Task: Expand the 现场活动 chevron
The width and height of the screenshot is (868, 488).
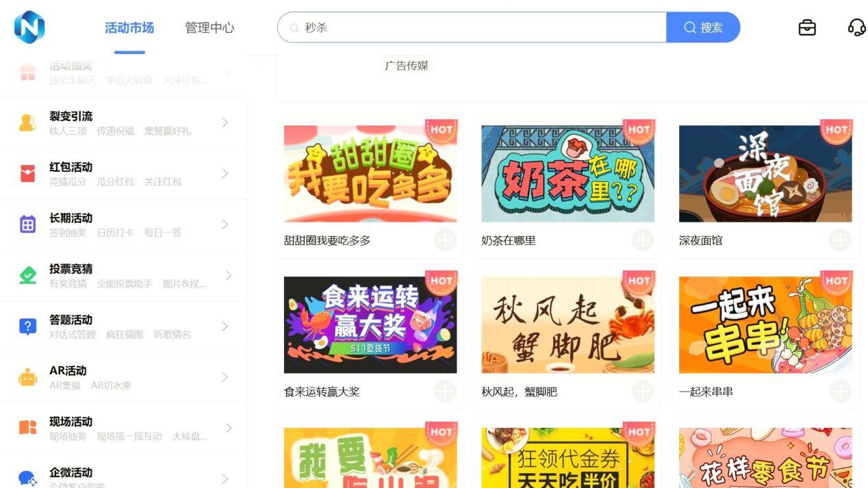Action: (x=229, y=428)
